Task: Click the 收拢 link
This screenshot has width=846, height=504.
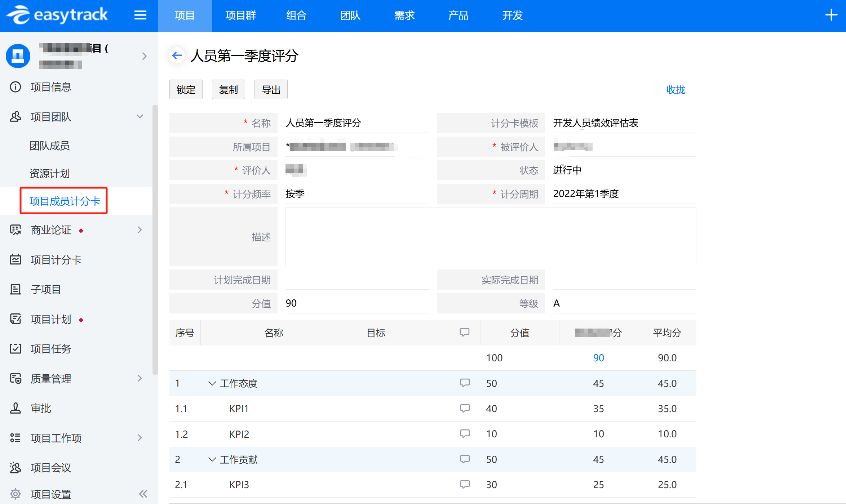Action: [x=676, y=90]
